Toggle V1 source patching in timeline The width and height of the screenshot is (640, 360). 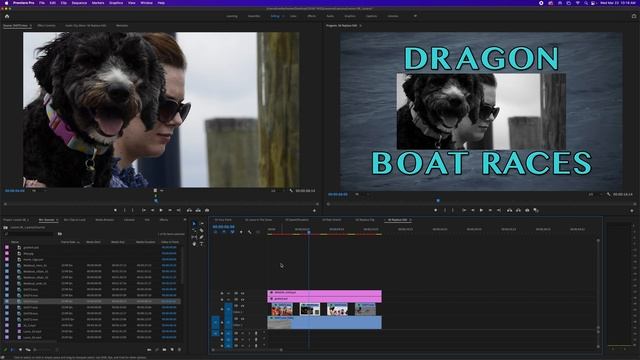pyautogui.click(x=216, y=322)
